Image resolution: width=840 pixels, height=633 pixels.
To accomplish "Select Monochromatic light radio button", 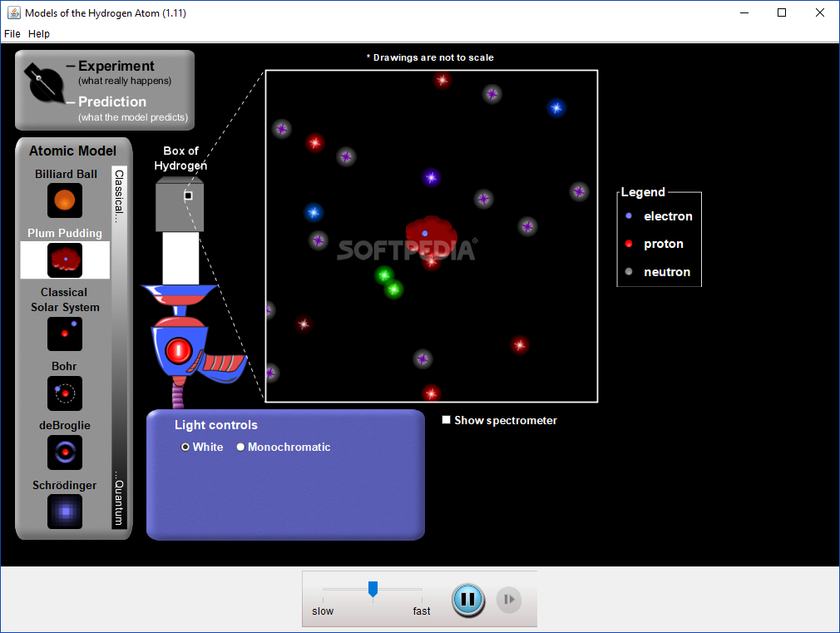I will coord(240,447).
